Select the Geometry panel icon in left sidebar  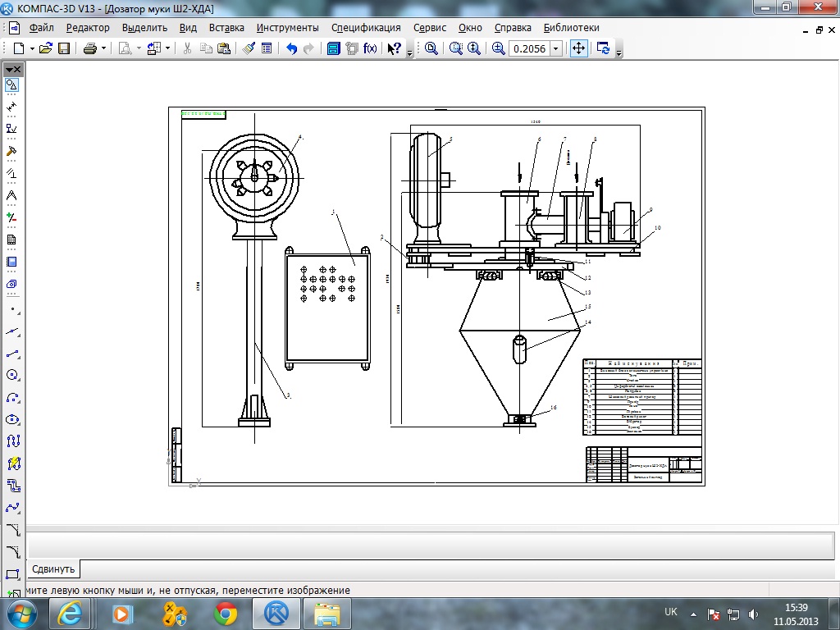point(11,85)
